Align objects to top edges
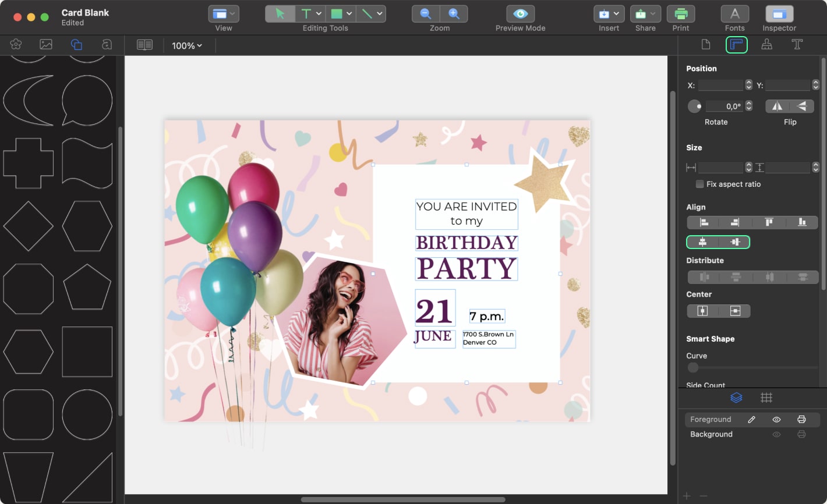The width and height of the screenshot is (827, 504). pyautogui.click(x=769, y=222)
